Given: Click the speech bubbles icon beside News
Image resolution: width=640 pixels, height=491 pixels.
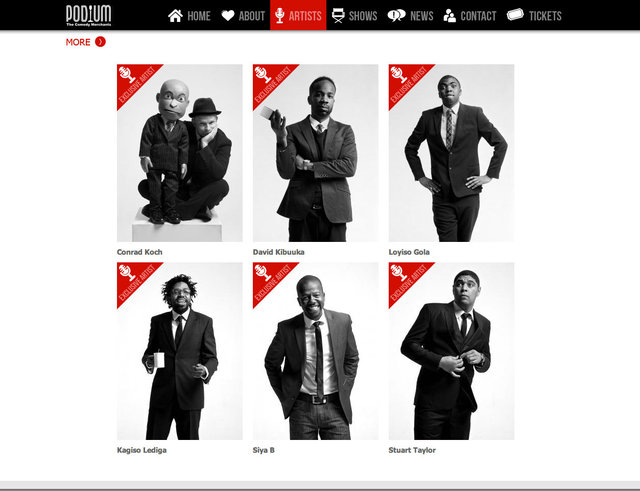Looking at the screenshot, I should [x=396, y=16].
